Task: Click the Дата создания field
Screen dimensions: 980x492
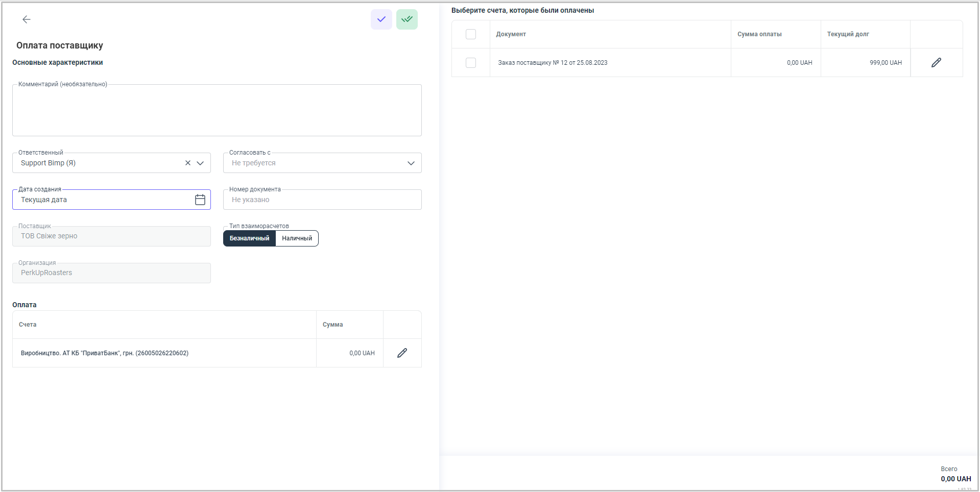Action: (x=102, y=200)
